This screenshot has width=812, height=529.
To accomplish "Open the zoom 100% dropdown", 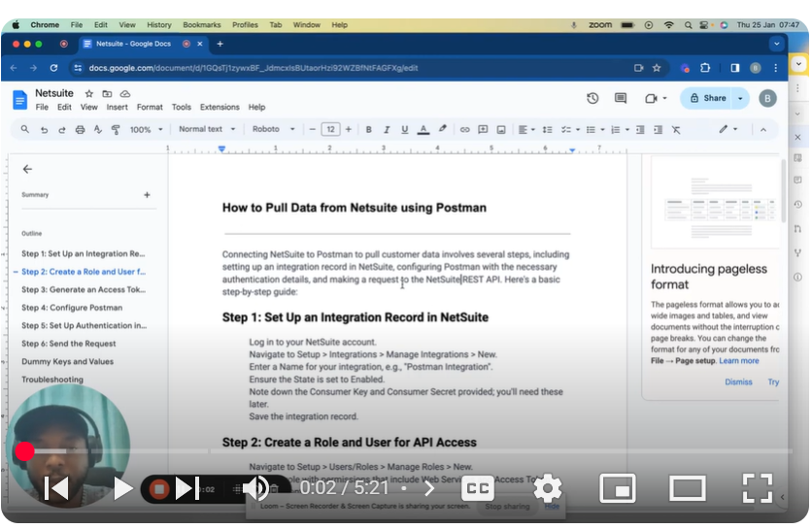I will [146, 130].
